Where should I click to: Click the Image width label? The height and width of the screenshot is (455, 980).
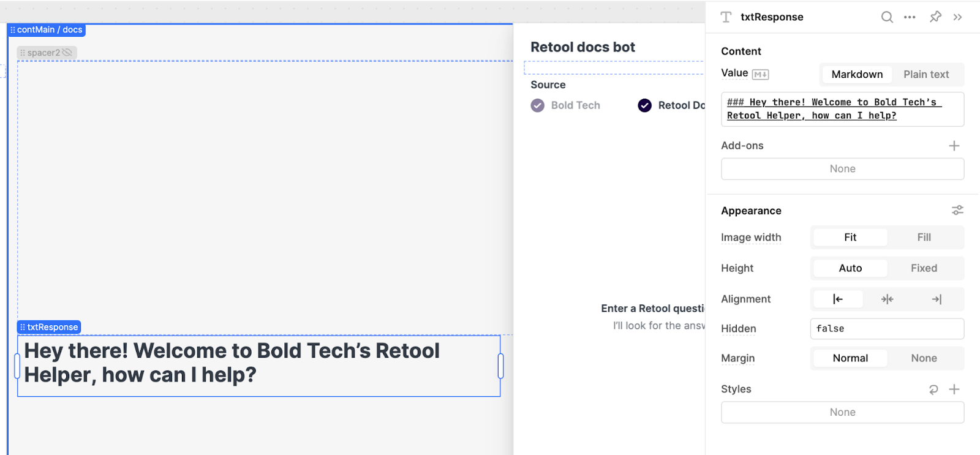pos(751,238)
